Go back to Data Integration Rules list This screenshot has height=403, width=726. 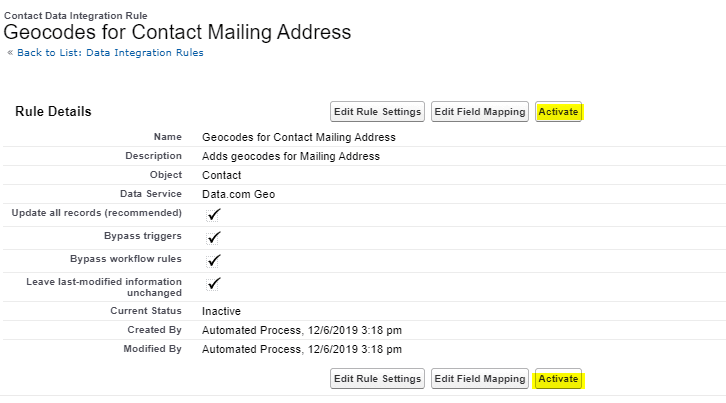[x=108, y=53]
